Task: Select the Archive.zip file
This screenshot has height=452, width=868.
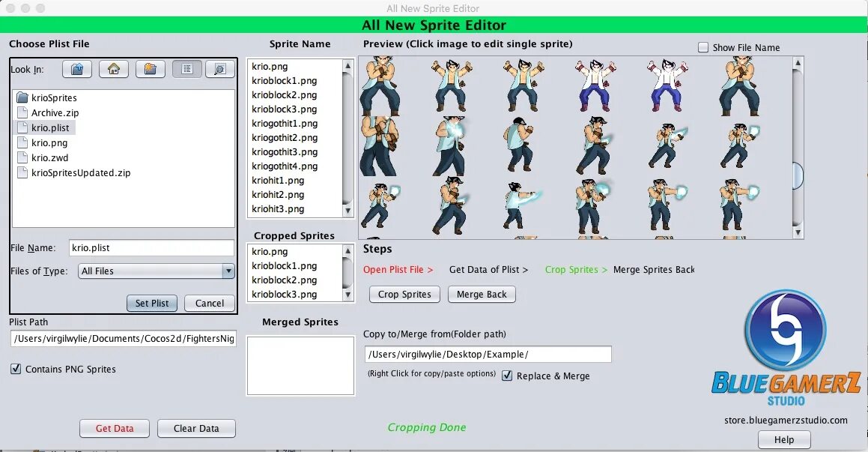Action: [x=48, y=113]
